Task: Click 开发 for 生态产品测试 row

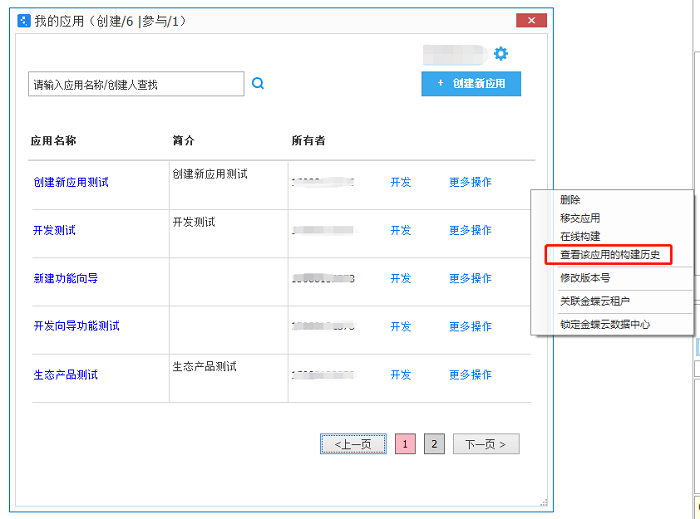Action: point(401,375)
